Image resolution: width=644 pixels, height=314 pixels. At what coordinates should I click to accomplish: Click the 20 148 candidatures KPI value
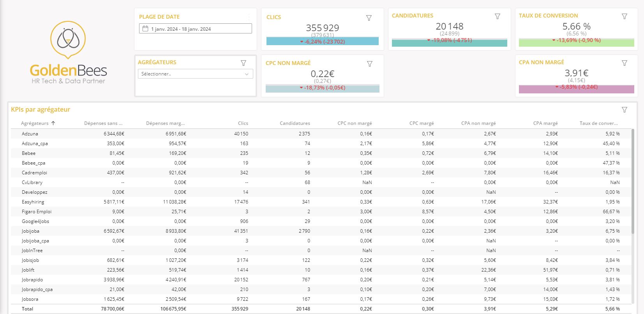(x=450, y=26)
